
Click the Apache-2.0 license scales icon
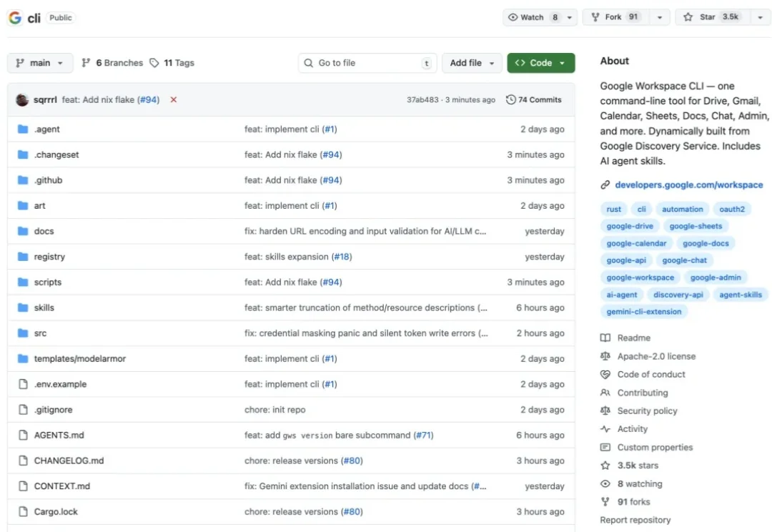(604, 355)
